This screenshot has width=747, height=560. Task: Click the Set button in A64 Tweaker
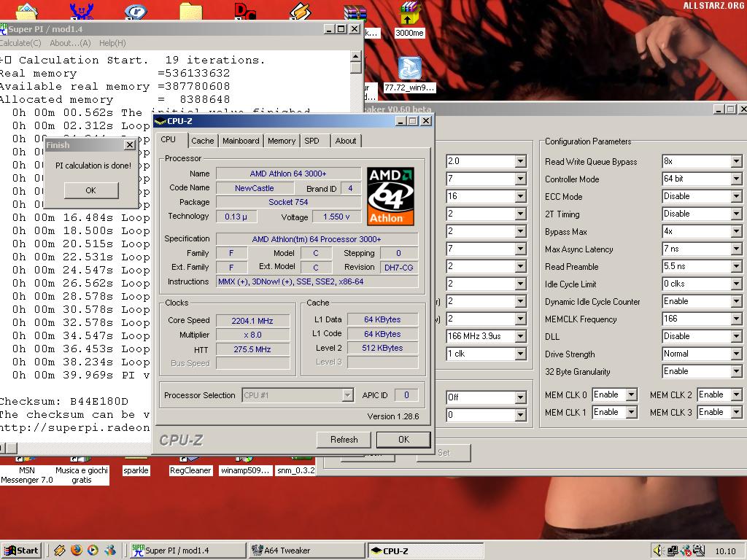444,452
